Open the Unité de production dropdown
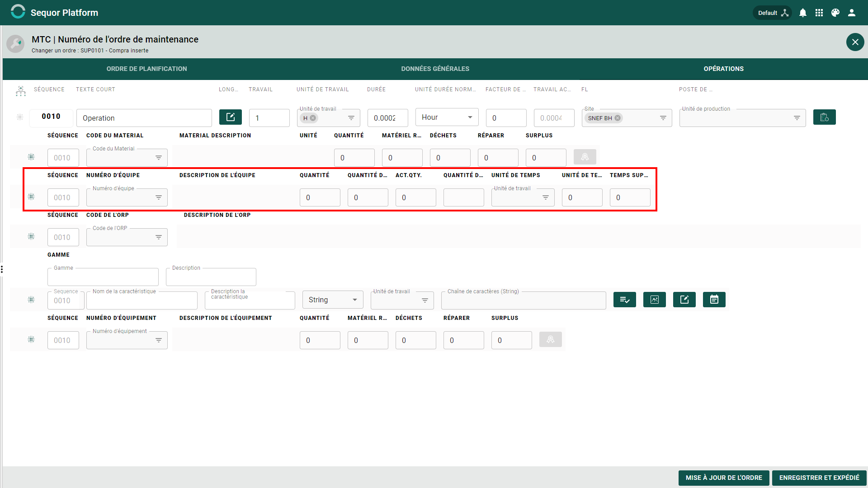The image size is (868, 488). coord(797,118)
